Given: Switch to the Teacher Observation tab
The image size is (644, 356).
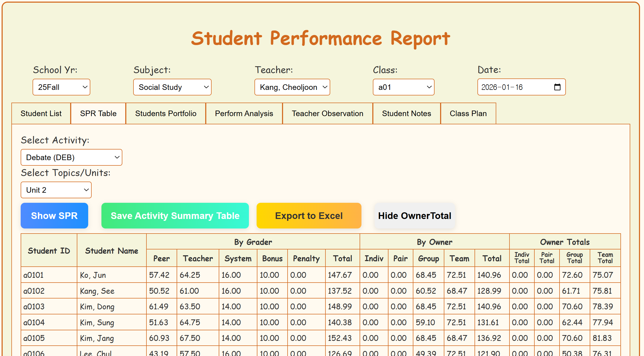Looking at the screenshot, I should coord(328,113).
